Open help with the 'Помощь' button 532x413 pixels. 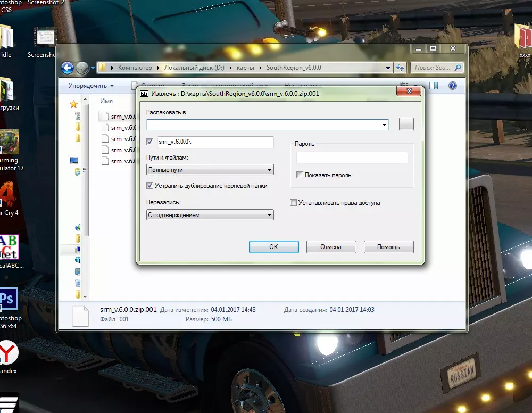click(388, 247)
